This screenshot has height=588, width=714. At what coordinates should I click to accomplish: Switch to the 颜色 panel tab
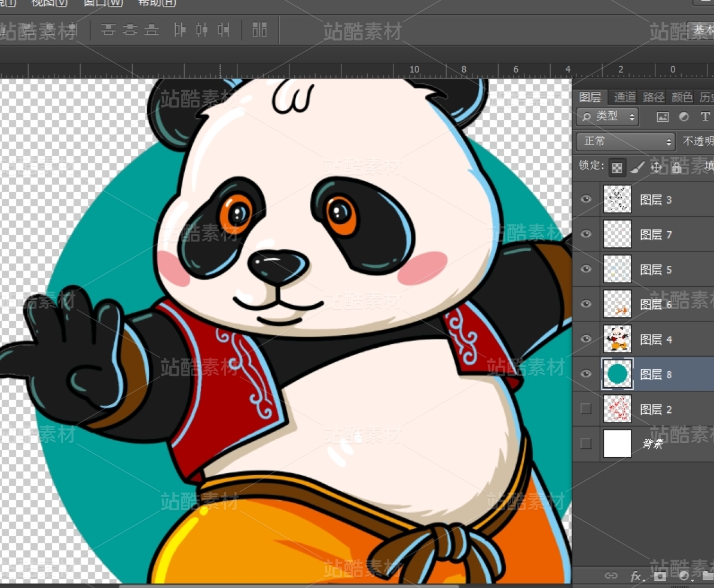[x=682, y=97]
